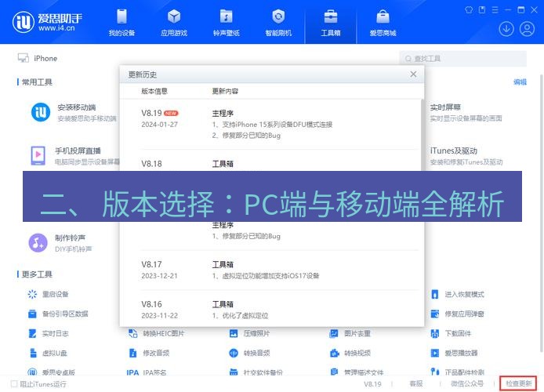Image resolution: width=544 pixels, height=392 pixels.
Task: Click the 爱思播放器 icon
Action: (435, 353)
